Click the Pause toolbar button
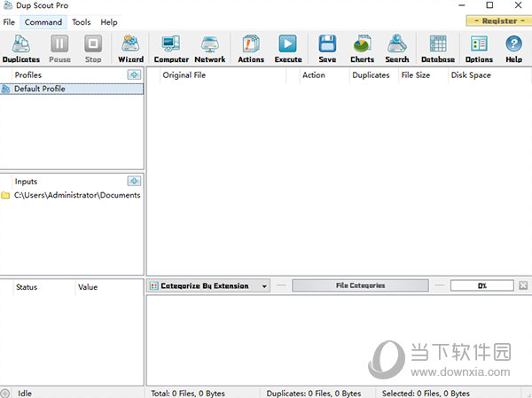 pos(59,49)
